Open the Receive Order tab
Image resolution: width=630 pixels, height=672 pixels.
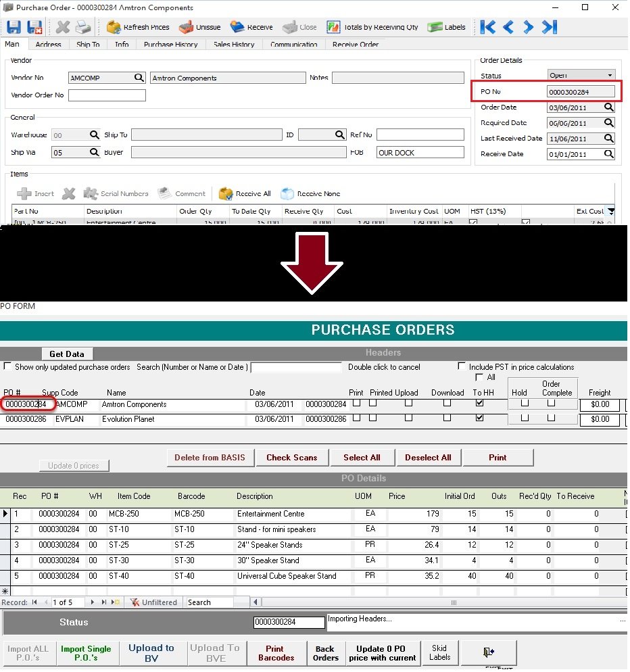tap(356, 45)
